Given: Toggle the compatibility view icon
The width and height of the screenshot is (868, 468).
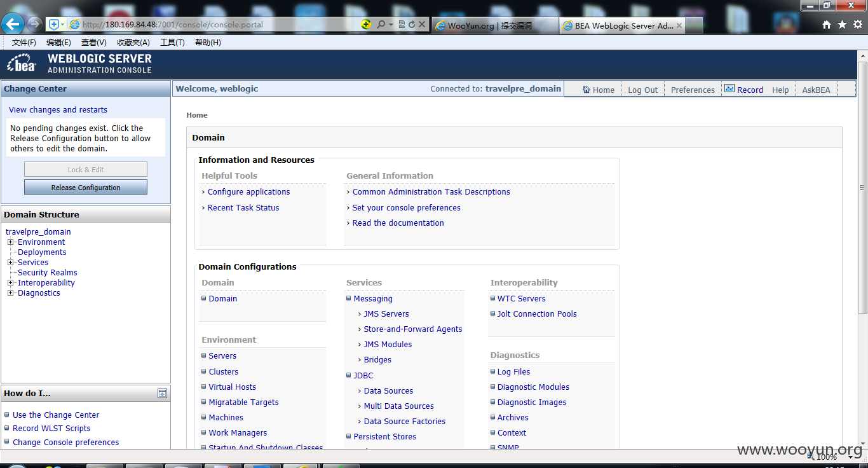Looking at the screenshot, I should click(x=402, y=24).
